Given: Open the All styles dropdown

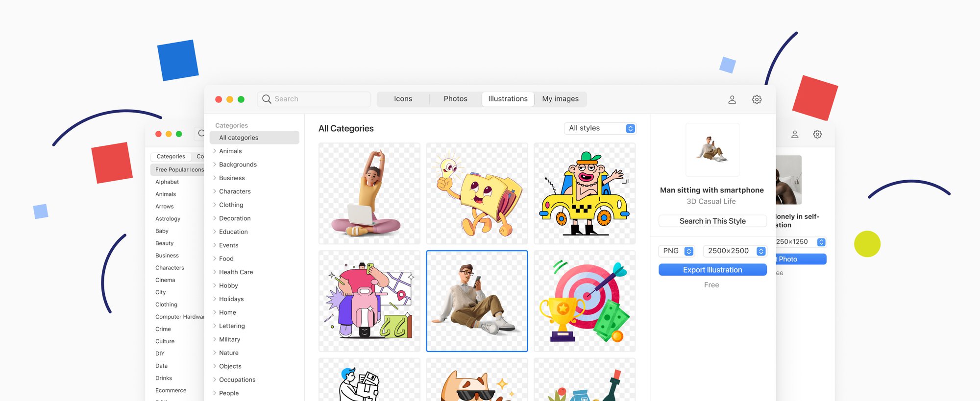Looking at the screenshot, I should [601, 128].
